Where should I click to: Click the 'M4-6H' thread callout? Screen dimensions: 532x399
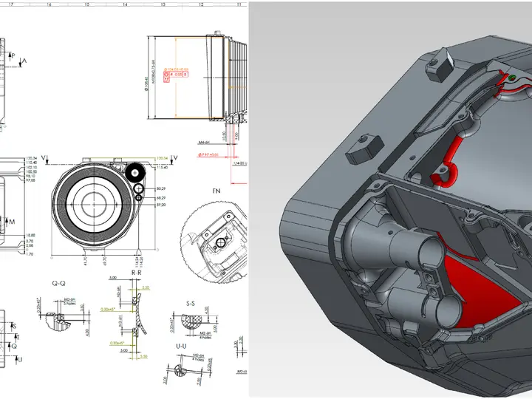click(x=202, y=143)
